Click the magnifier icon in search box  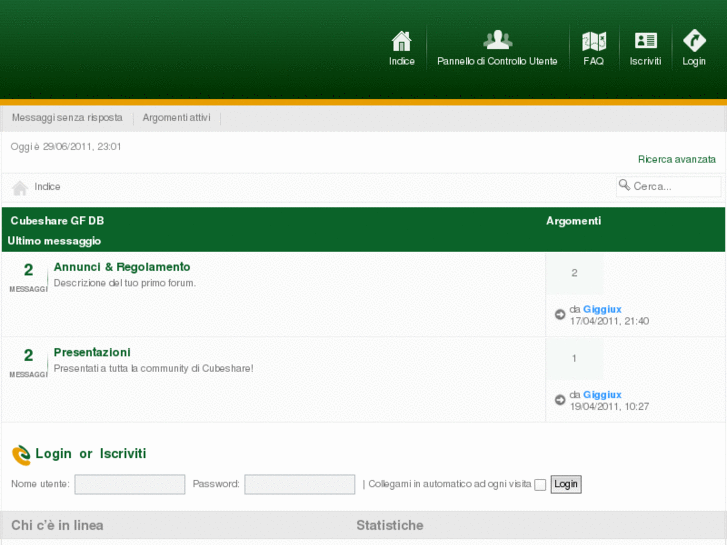point(625,185)
